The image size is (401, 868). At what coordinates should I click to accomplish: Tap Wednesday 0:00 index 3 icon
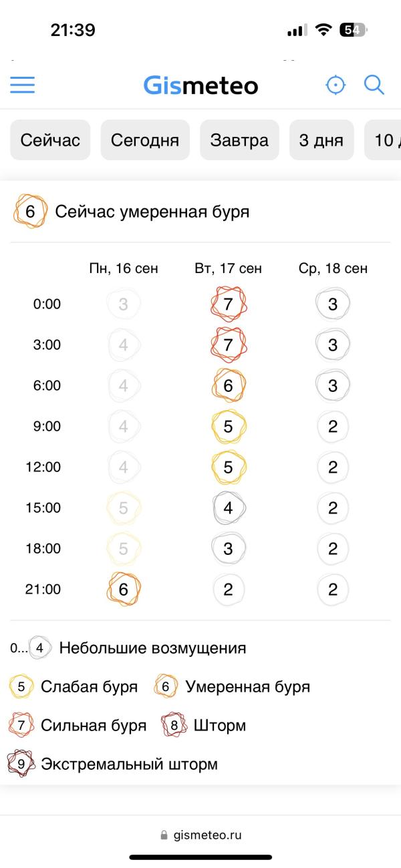[x=333, y=304]
